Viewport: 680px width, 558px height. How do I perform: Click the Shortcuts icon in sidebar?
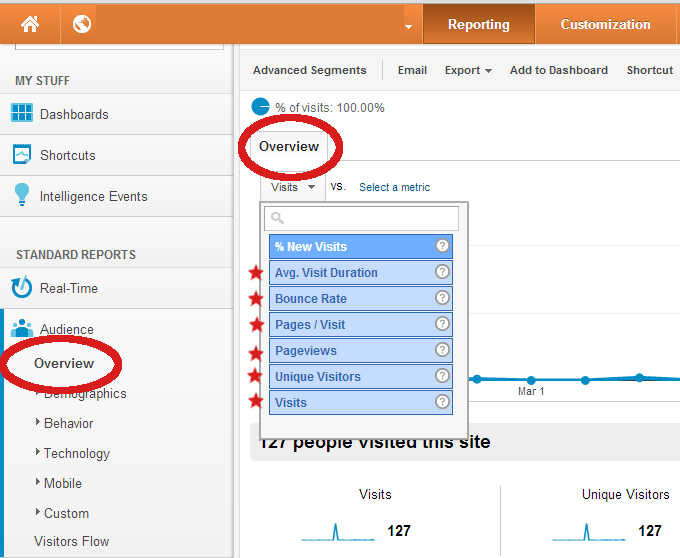click(22, 154)
